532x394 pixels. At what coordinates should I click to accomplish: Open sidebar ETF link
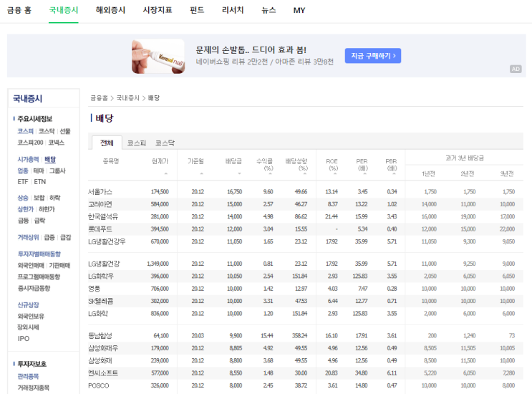tap(23, 182)
